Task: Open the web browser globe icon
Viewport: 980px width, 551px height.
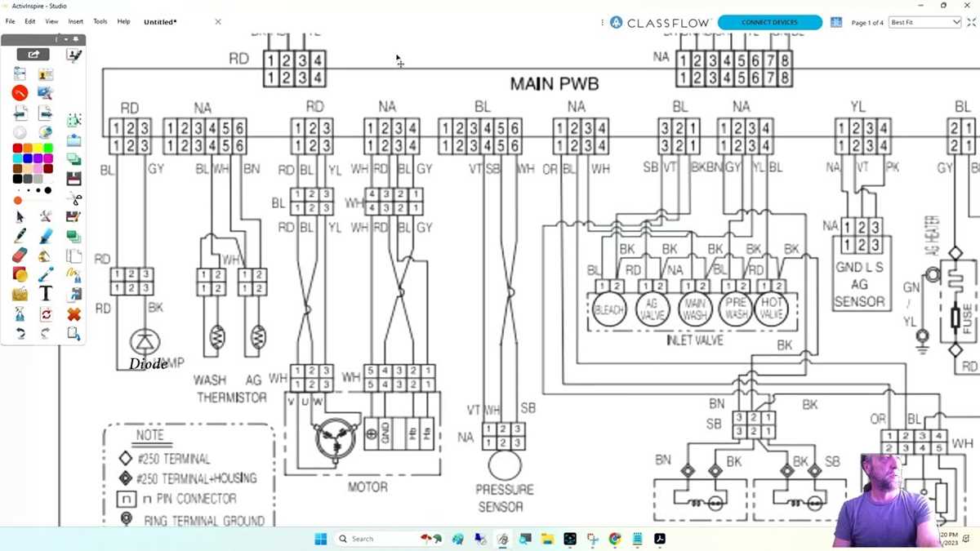Action: point(46,131)
